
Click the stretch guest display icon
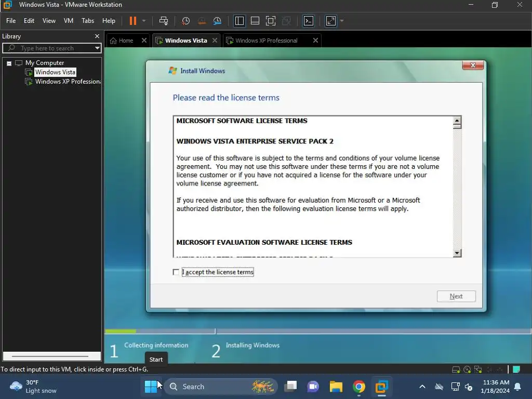click(331, 21)
